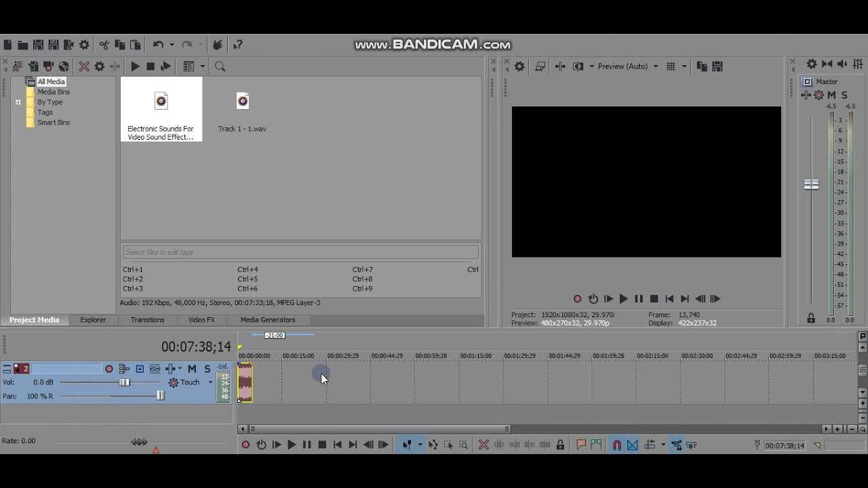Copy preview snapshot to clipboard

click(x=702, y=66)
